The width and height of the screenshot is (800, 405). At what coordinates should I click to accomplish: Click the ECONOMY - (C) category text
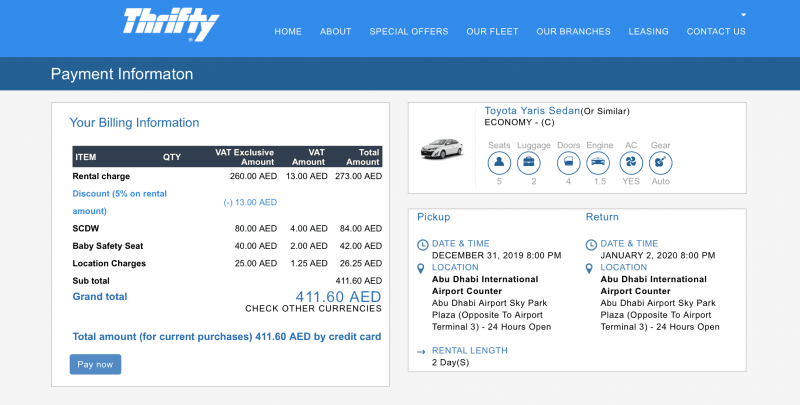519,122
